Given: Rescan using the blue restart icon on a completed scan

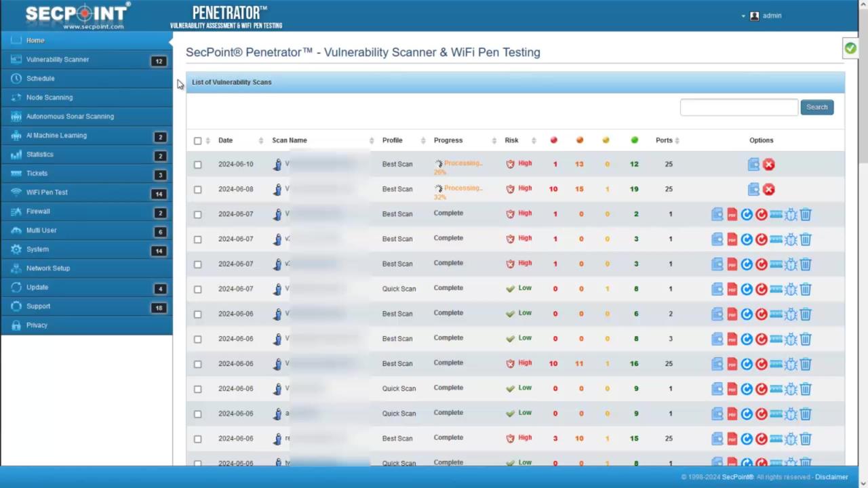Looking at the screenshot, I should tap(746, 214).
